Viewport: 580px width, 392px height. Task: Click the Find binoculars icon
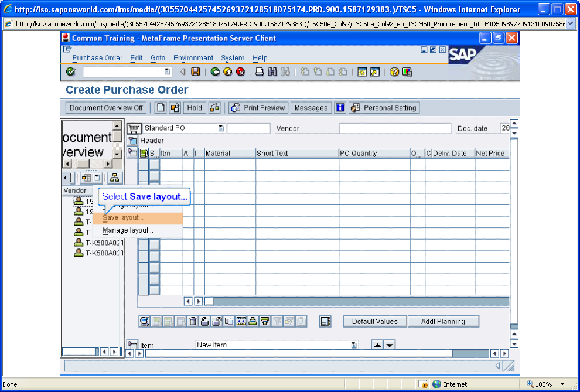coord(272,71)
